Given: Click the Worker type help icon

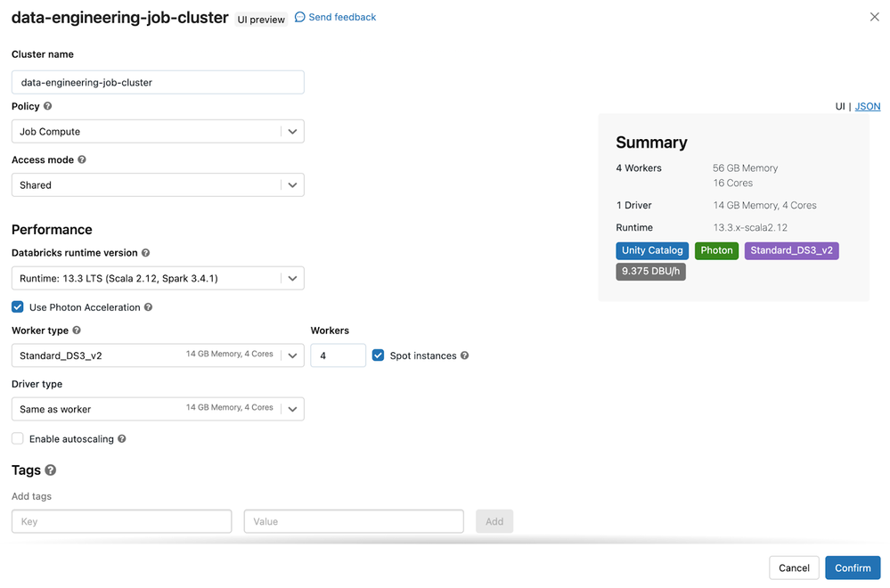Looking at the screenshot, I should pyautogui.click(x=77, y=330).
